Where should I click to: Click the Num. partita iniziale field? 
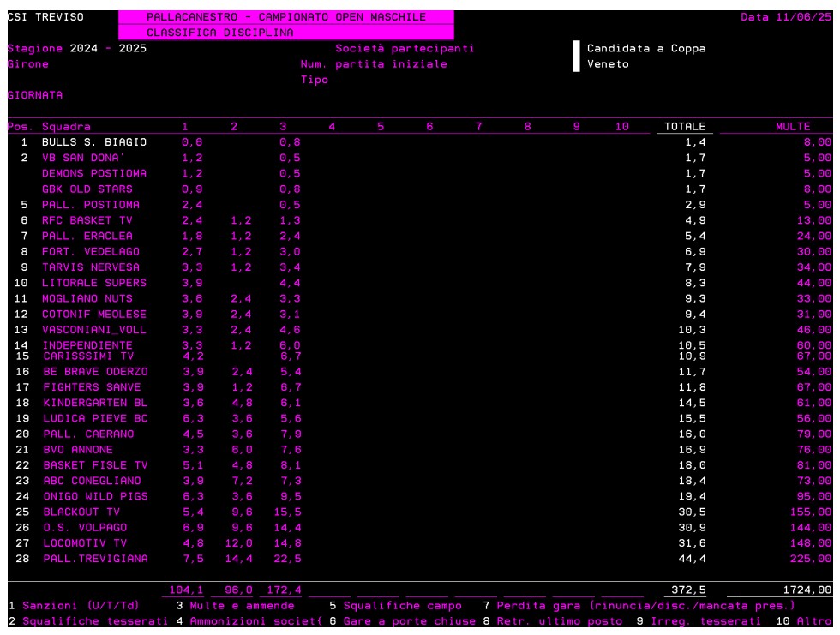(x=373, y=64)
